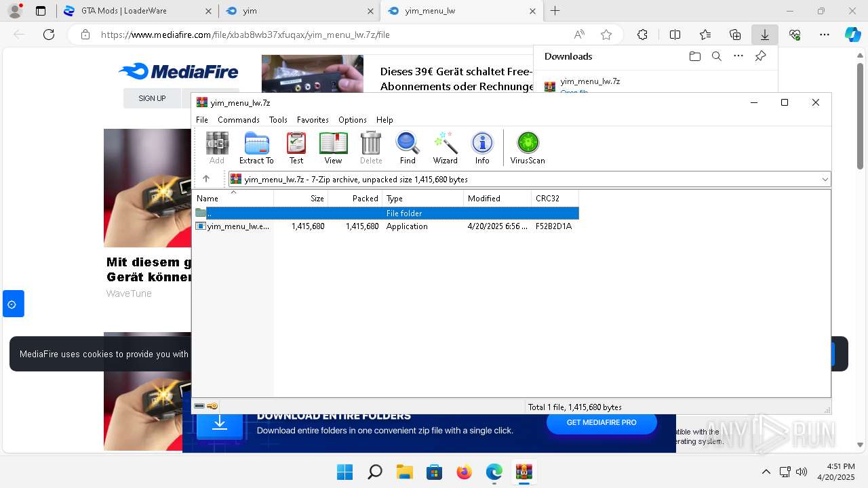Close the yim_menu_lw browser tab
Image resolution: width=868 pixels, height=488 pixels.
click(532, 11)
